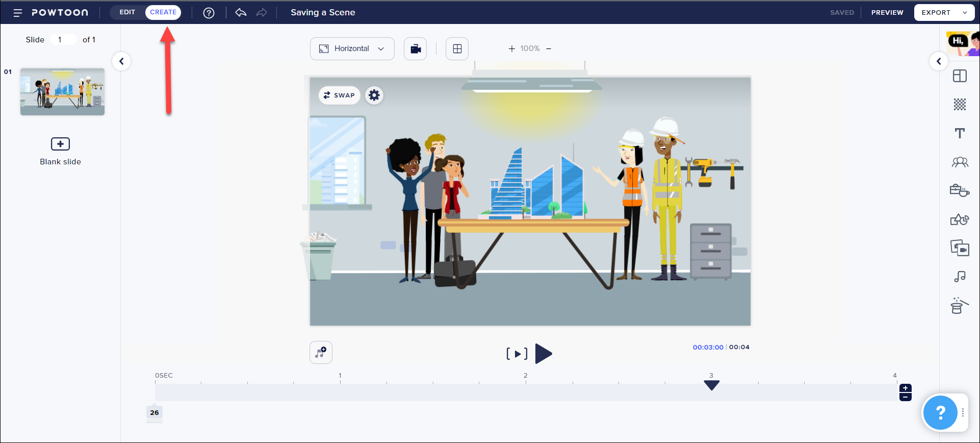Remove a second with timeline minus

click(x=906, y=397)
